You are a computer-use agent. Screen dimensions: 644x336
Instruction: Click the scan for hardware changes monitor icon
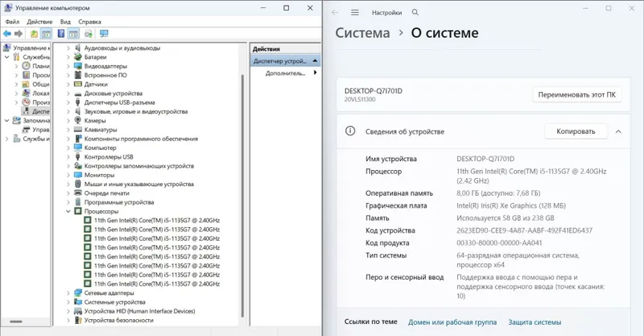pos(104,34)
